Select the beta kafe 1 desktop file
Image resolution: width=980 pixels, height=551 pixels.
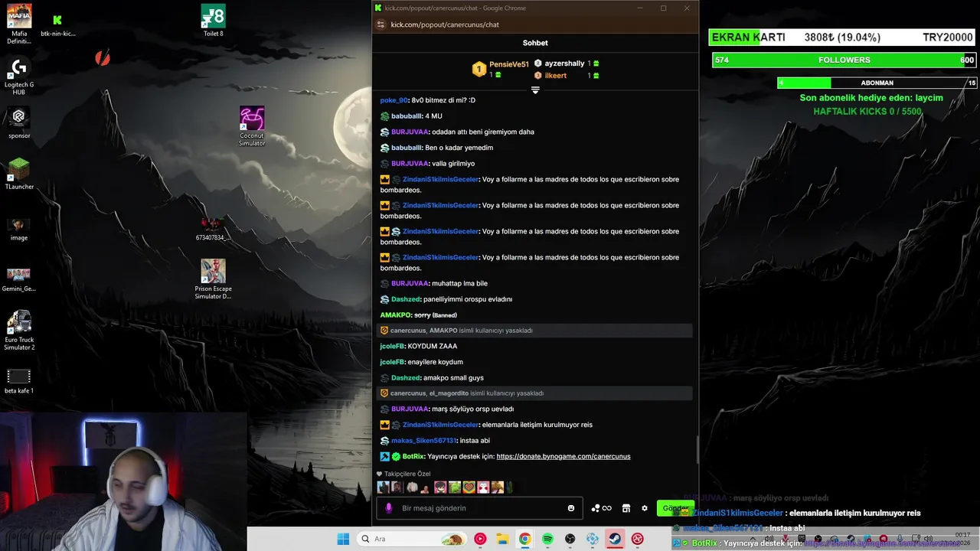click(19, 380)
